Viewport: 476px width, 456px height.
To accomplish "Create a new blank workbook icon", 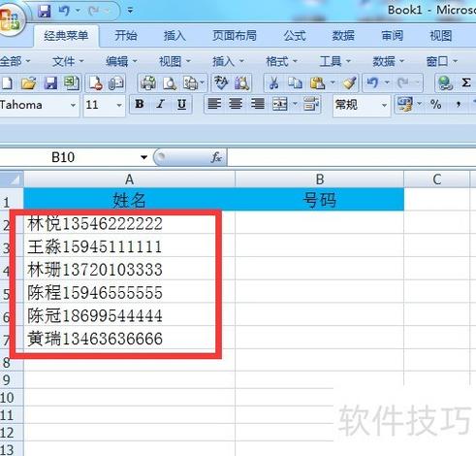I will click(7, 83).
